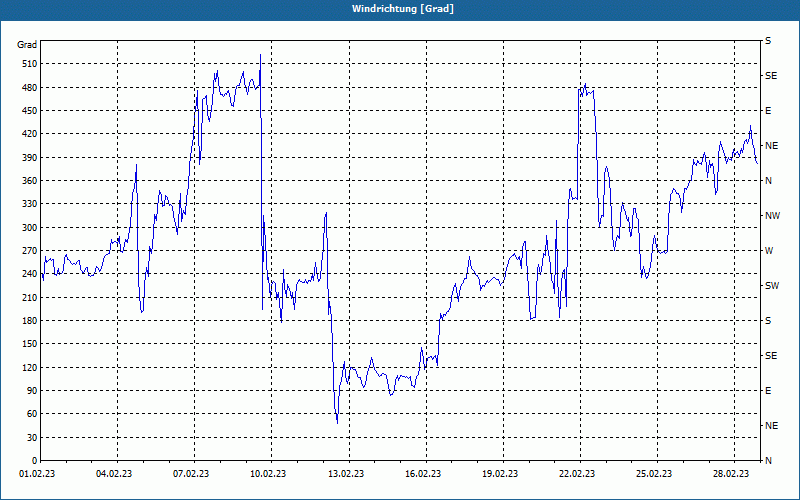Click the NW compass direction label

click(772, 216)
